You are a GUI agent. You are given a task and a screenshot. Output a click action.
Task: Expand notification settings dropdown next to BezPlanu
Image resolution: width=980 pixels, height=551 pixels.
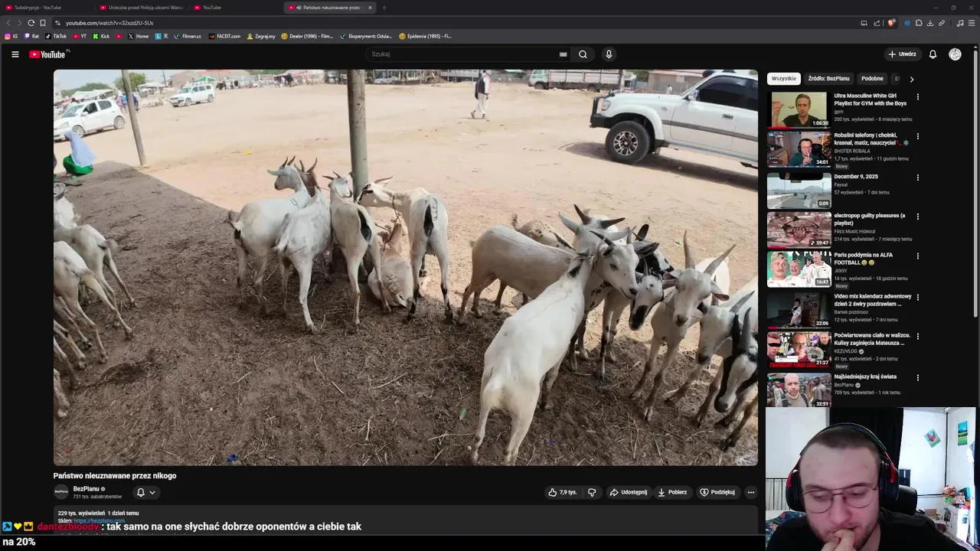152,493
